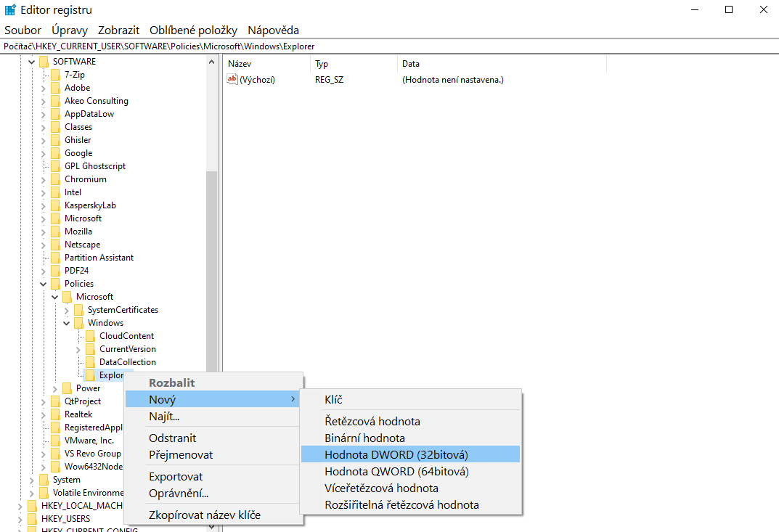Click Zkopírovat název klíče menu entry
The image size is (779, 532).
click(204, 515)
